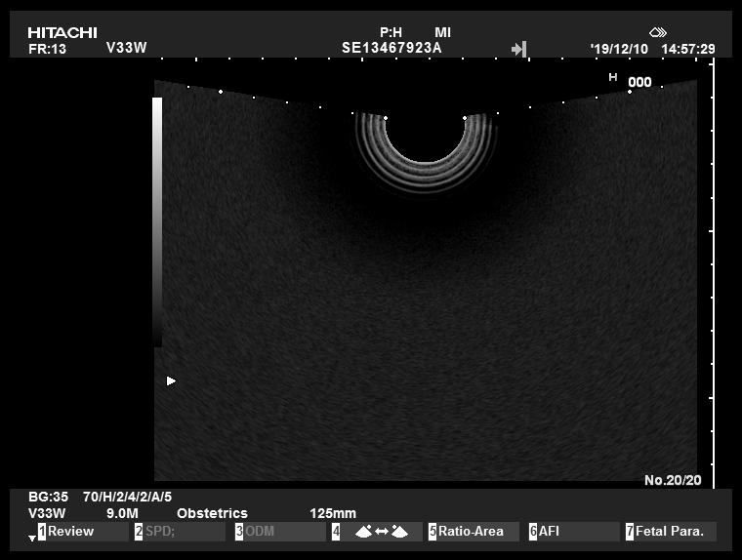The width and height of the screenshot is (742, 560).
Task: Expand the small down arrow beside Review
Action: (31, 538)
